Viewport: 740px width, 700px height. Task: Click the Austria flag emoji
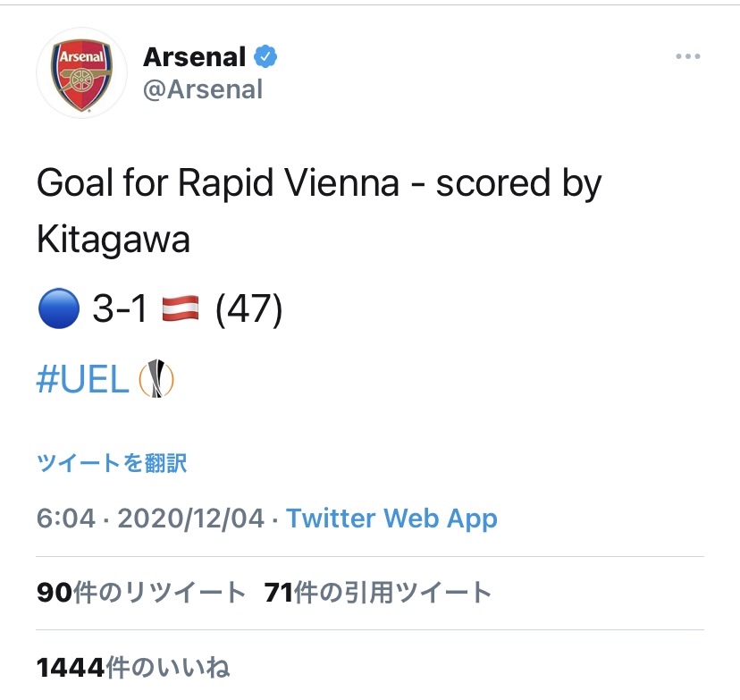tap(181, 310)
